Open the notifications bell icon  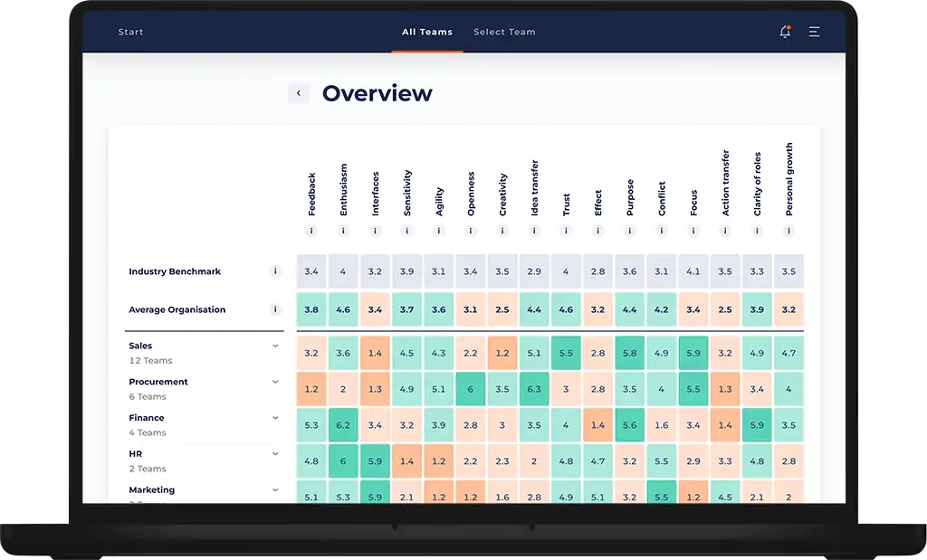click(785, 32)
